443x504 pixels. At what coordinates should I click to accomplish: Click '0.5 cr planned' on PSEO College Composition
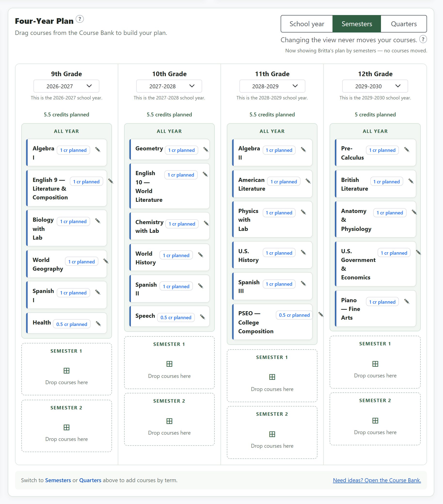[294, 315]
